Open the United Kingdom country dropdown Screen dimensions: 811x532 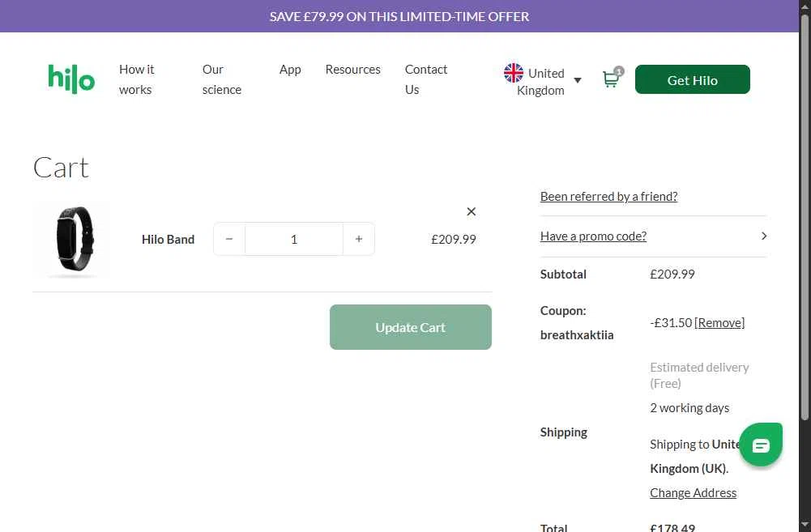pyautogui.click(x=543, y=81)
